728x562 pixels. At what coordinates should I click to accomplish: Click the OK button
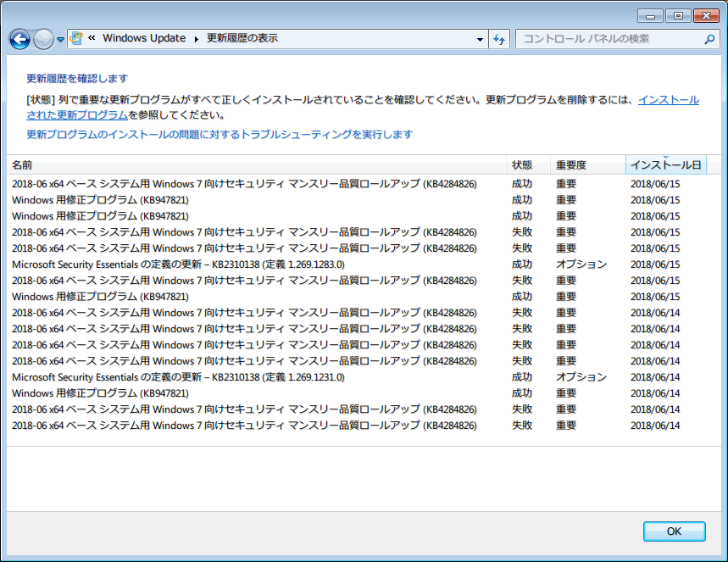674,531
